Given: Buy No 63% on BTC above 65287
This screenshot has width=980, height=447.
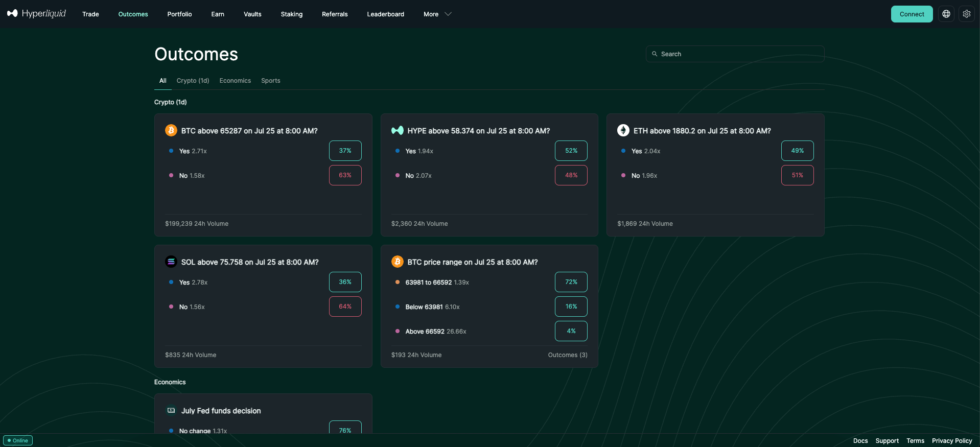Looking at the screenshot, I should (345, 175).
